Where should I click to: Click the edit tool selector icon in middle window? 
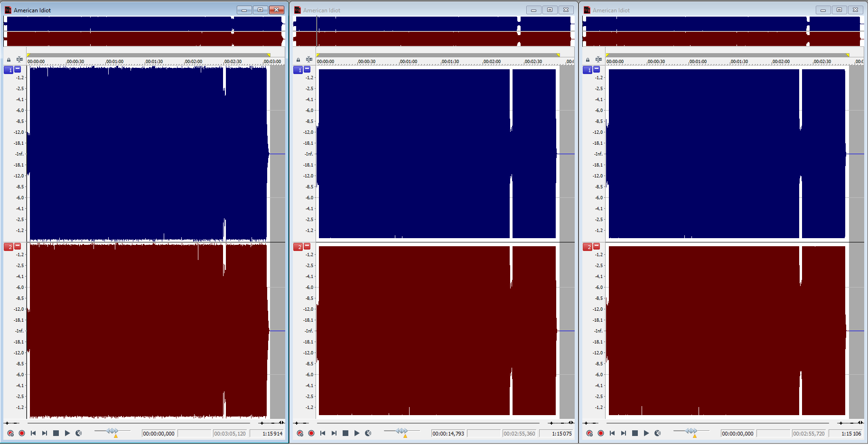309,59
